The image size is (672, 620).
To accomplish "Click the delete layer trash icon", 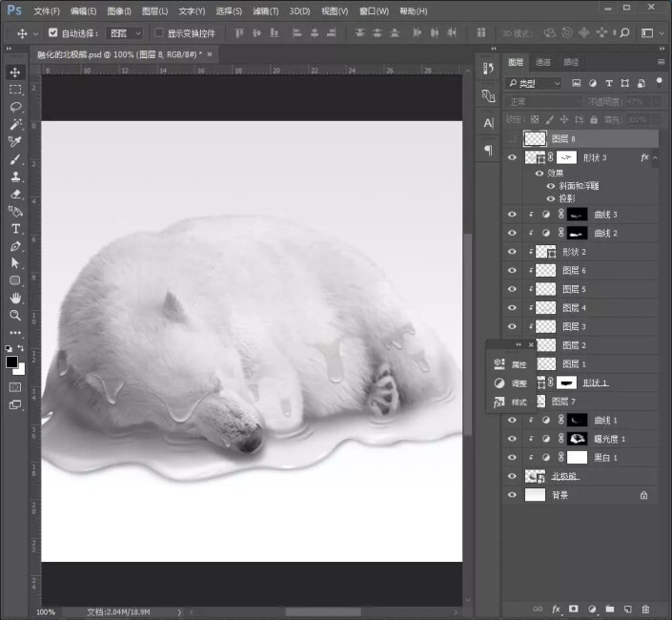I will coord(645,609).
